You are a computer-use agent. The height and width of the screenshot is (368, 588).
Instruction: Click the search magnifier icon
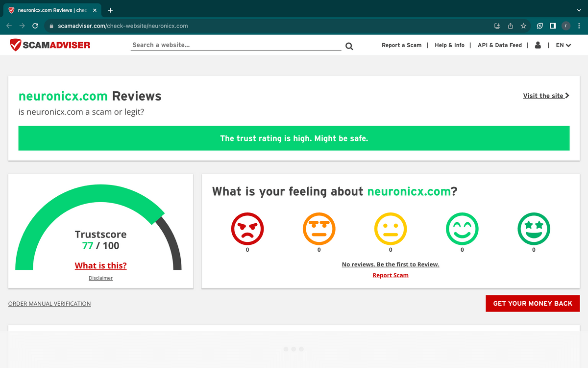(349, 46)
